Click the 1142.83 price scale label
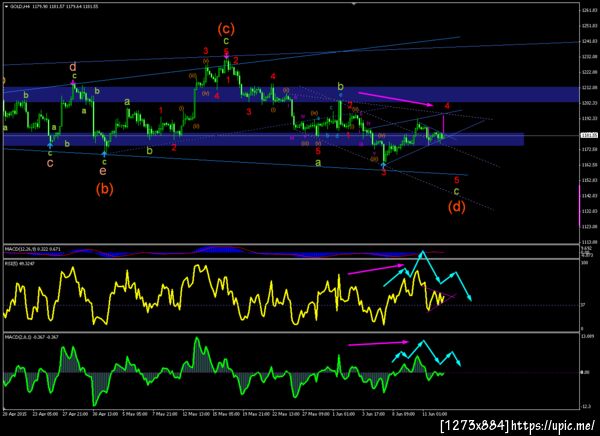600x436 pixels. (x=587, y=196)
